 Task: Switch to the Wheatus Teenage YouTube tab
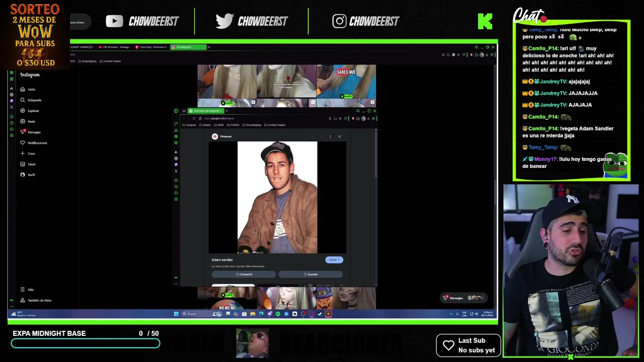tap(114, 47)
